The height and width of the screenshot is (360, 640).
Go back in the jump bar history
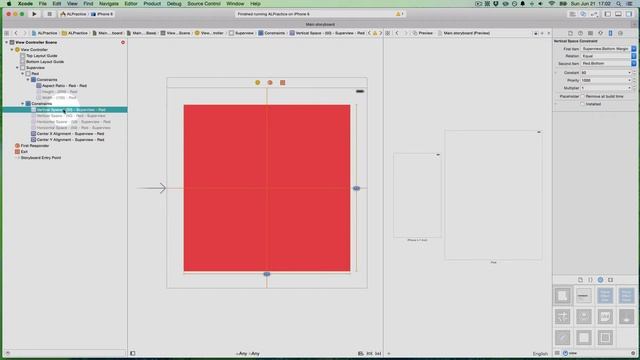16,33
